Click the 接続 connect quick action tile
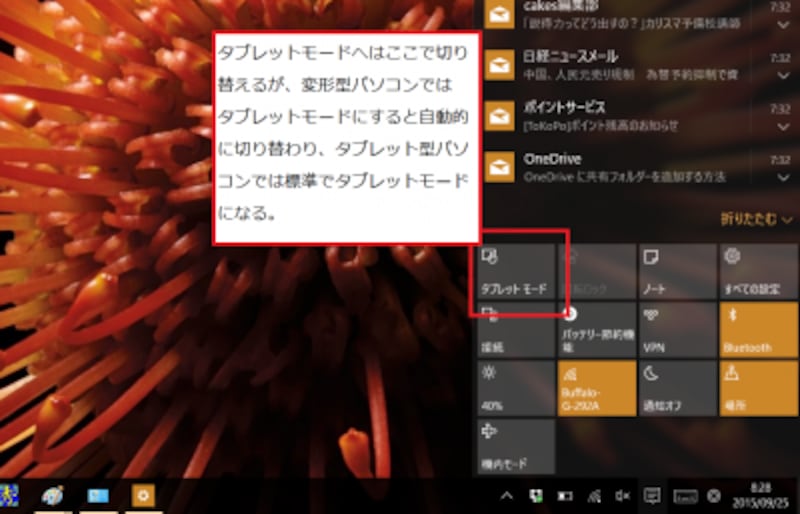Screen dimensions: 800x514 pos(516,330)
